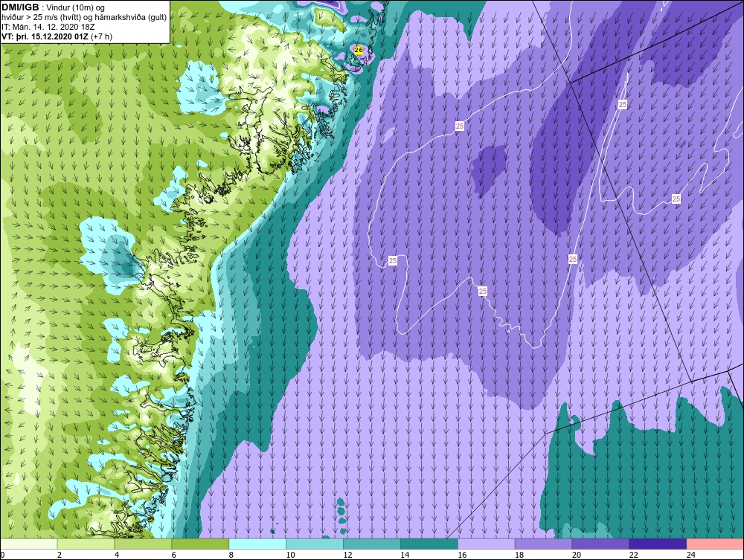Pick the olive green 6–8 m/s swatch
This screenshot has height=560, width=744.
pyautogui.click(x=200, y=544)
